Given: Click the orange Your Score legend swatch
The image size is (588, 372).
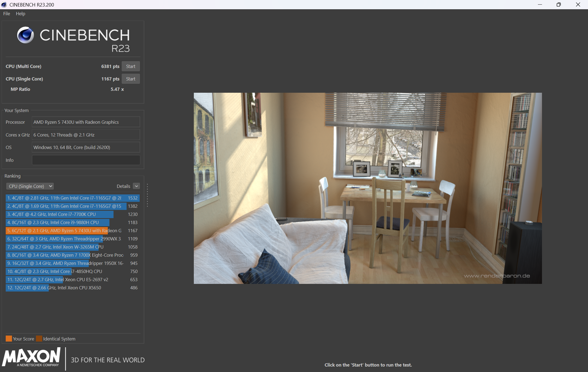Looking at the screenshot, I should [9, 339].
